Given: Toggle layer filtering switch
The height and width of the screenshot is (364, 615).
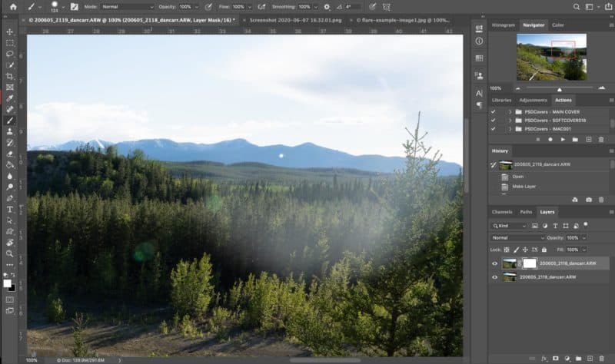Looking at the screenshot, I should point(586,224).
